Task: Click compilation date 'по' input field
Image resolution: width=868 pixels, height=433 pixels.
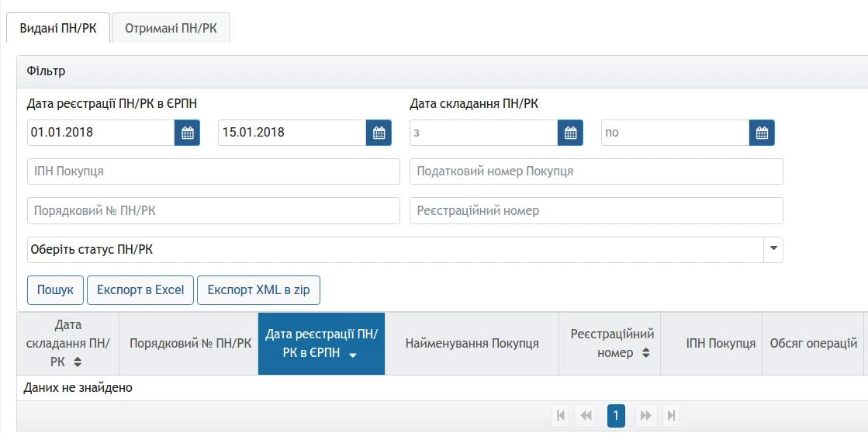Action: [x=676, y=133]
